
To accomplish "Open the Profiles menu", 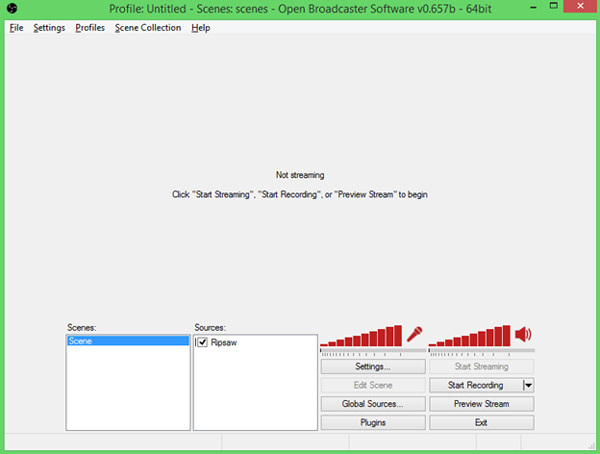I will 90,28.
